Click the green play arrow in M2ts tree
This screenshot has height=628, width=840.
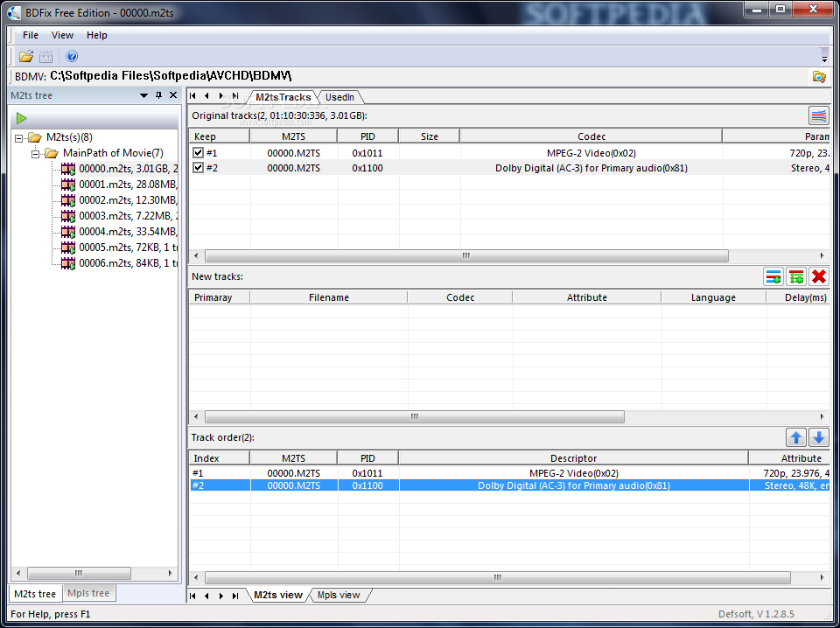21,118
